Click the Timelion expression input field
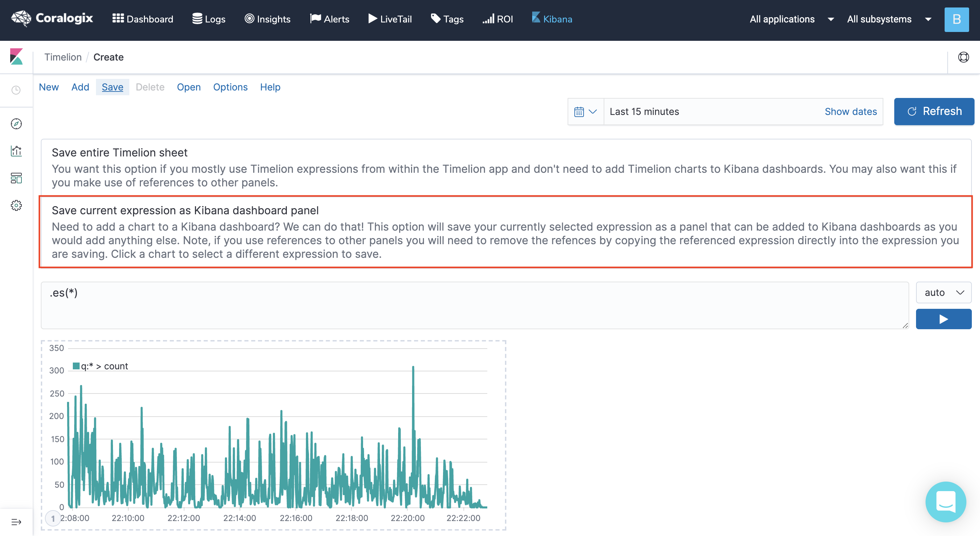 coord(475,305)
